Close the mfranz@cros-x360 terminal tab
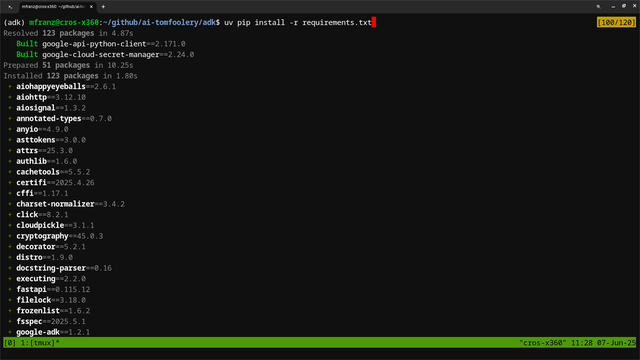640x360 pixels. coord(91,7)
